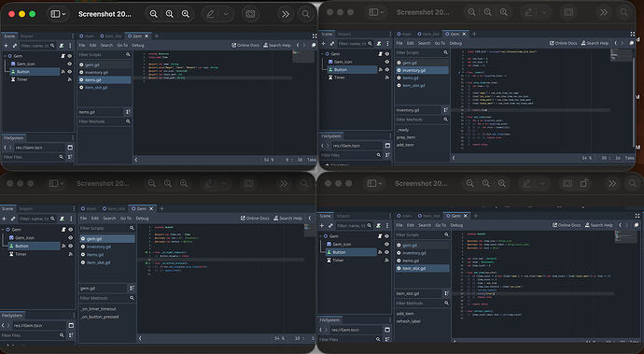This screenshot has height=354, width=644.
Task: Open the Go To menu in the inventory.gd window
Action: pos(440,43)
